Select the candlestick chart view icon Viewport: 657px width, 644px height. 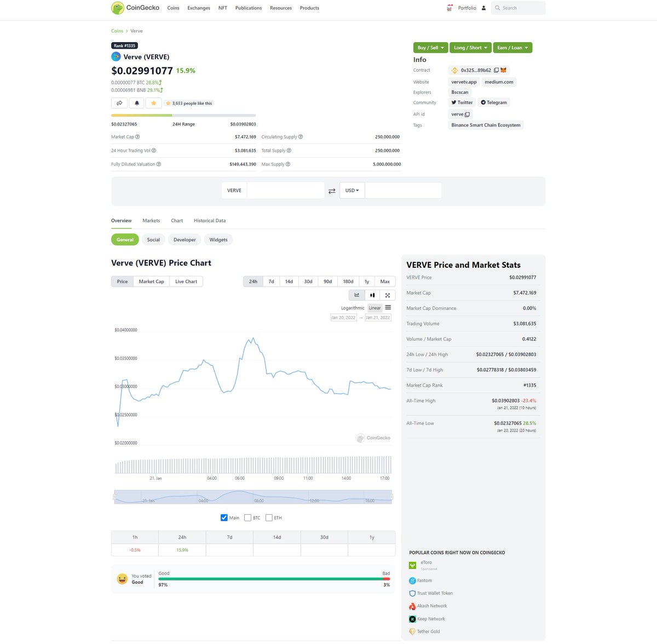click(372, 295)
